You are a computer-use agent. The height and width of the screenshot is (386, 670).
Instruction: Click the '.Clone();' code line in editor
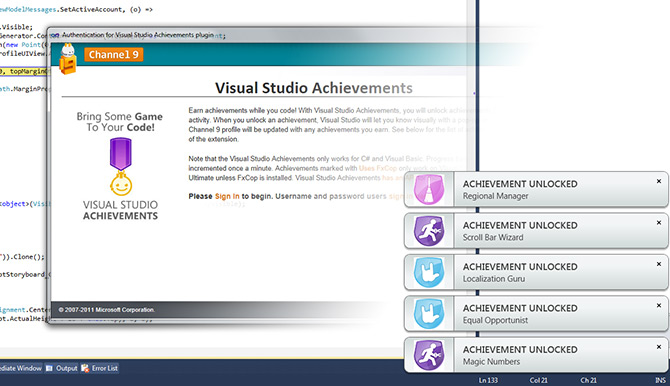pyautogui.click(x=22, y=257)
